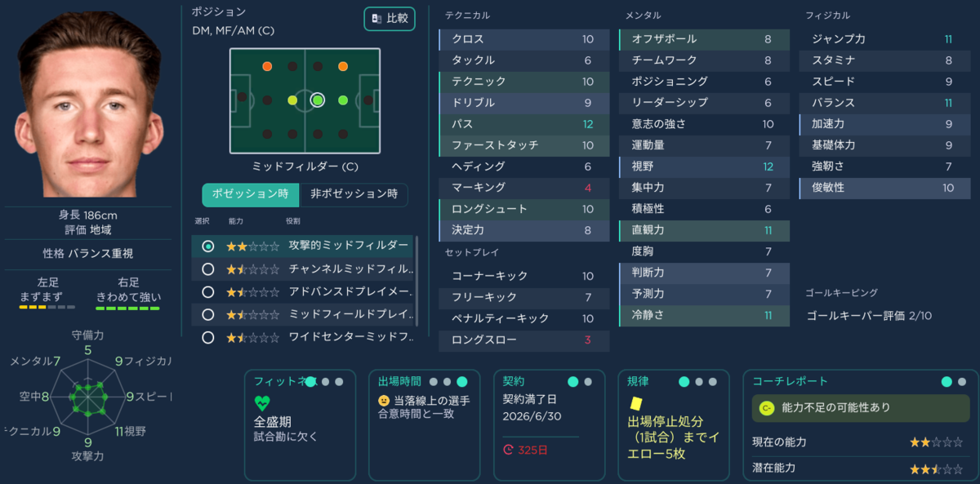Image resolution: width=980 pixels, height=484 pixels.
Task: Click the 右足 strength indicator bar
Action: (128, 308)
